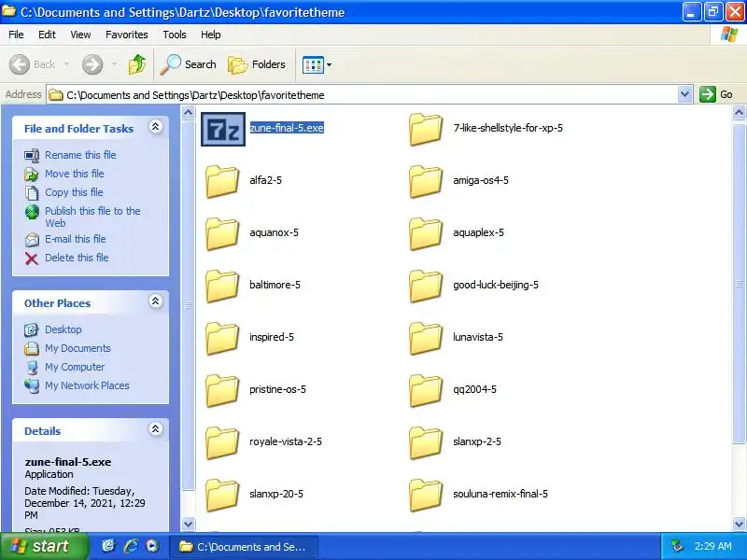Click the zune-final-5.exe filename label
This screenshot has width=747, height=560.
pyautogui.click(x=287, y=128)
